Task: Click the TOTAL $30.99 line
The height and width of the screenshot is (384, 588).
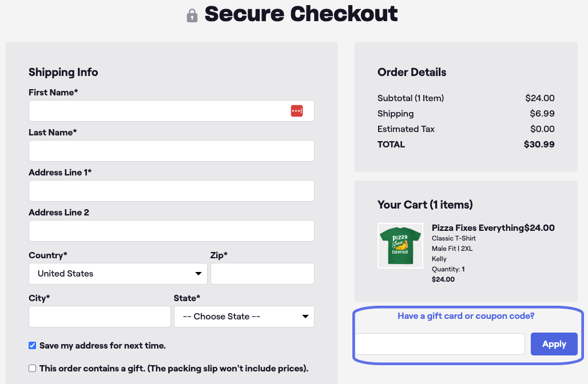Action: point(466,144)
